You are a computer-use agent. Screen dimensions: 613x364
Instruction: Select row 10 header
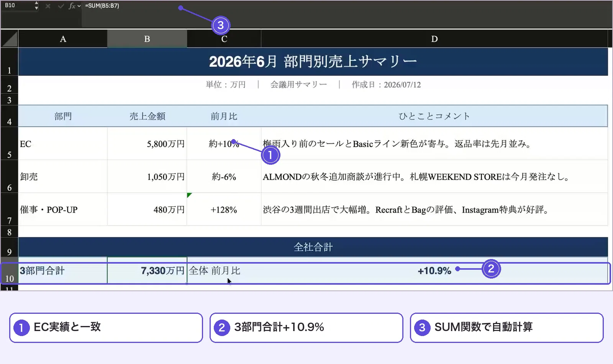coord(9,271)
